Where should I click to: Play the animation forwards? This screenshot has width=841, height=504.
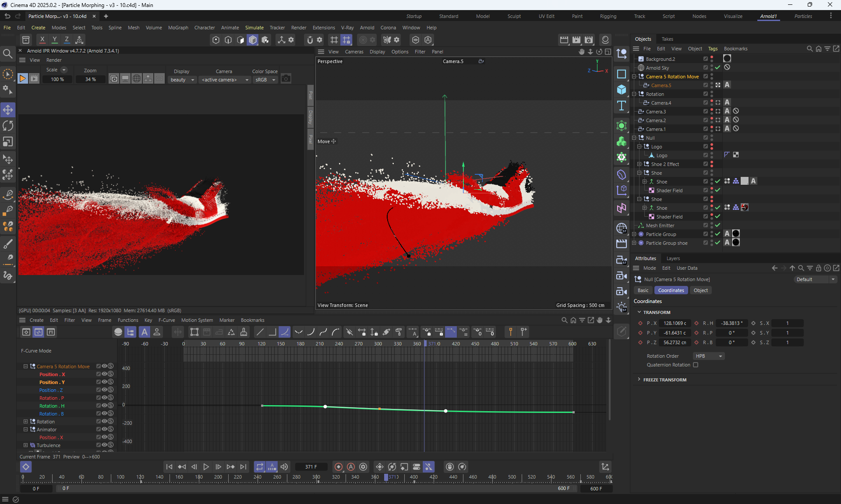tap(206, 467)
